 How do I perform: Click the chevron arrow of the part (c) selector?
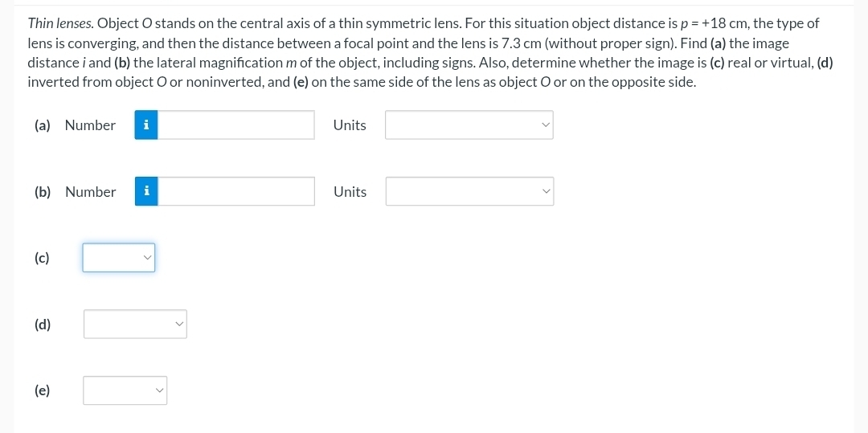tap(147, 258)
